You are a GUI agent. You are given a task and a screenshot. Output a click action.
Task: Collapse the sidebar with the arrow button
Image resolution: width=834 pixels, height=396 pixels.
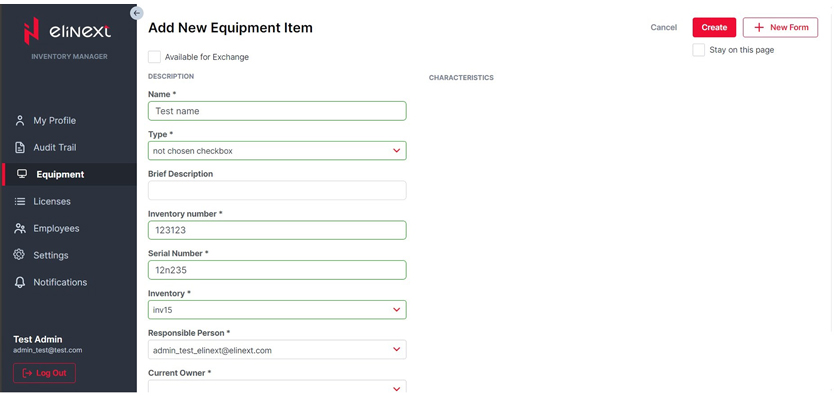137,13
